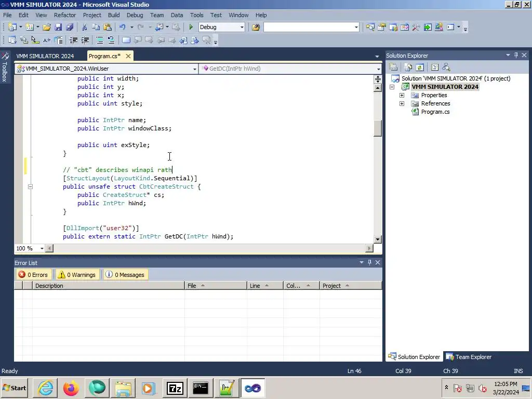Image resolution: width=532 pixels, height=399 pixels.
Task: Click the code editor vertical scrollbar thumb
Action: pos(378,128)
